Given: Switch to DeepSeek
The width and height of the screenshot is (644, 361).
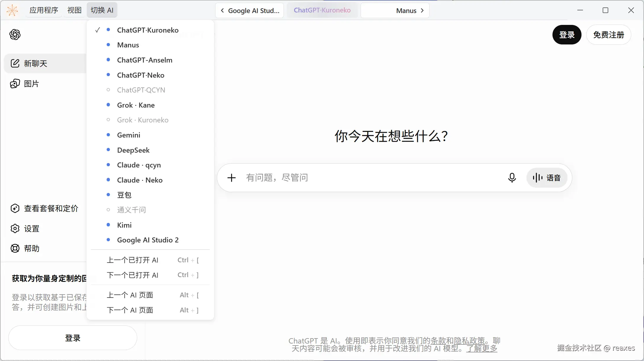Looking at the screenshot, I should pos(150,150).
